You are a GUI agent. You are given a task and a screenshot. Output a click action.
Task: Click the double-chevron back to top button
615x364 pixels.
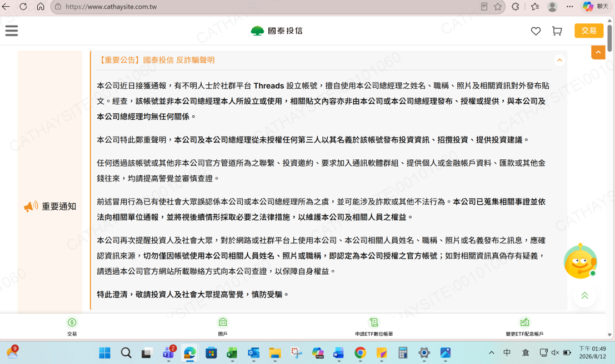(x=584, y=295)
